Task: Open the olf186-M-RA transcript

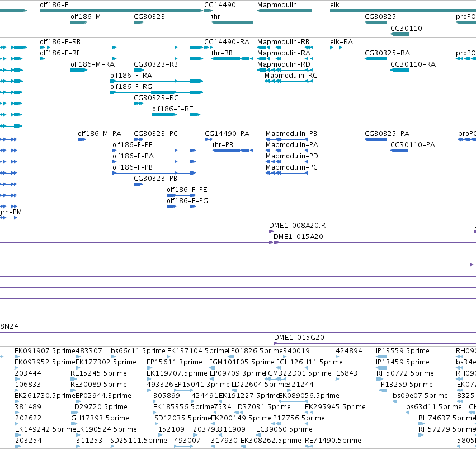Action: click(x=79, y=70)
